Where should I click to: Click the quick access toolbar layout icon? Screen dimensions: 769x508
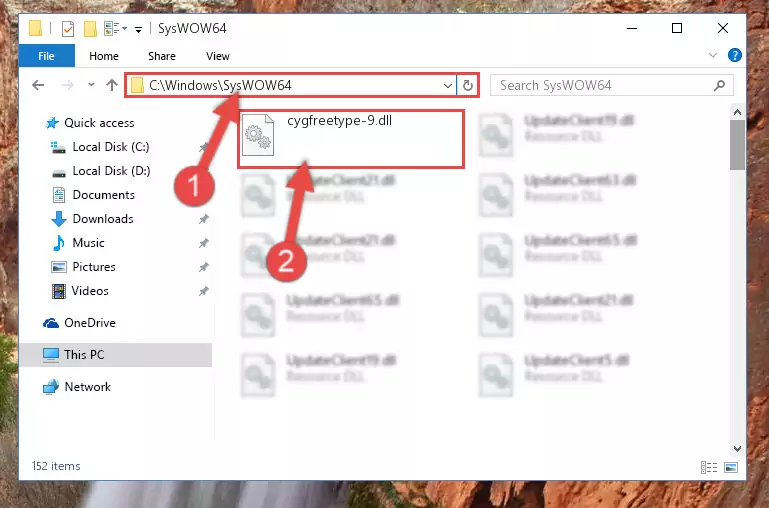(112, 29)
